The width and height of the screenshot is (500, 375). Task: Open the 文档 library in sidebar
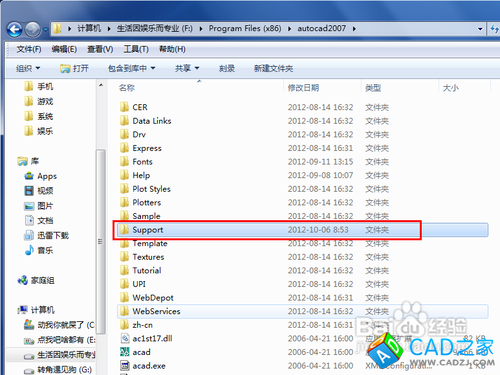pyautogui.click(x=39, y=220)
